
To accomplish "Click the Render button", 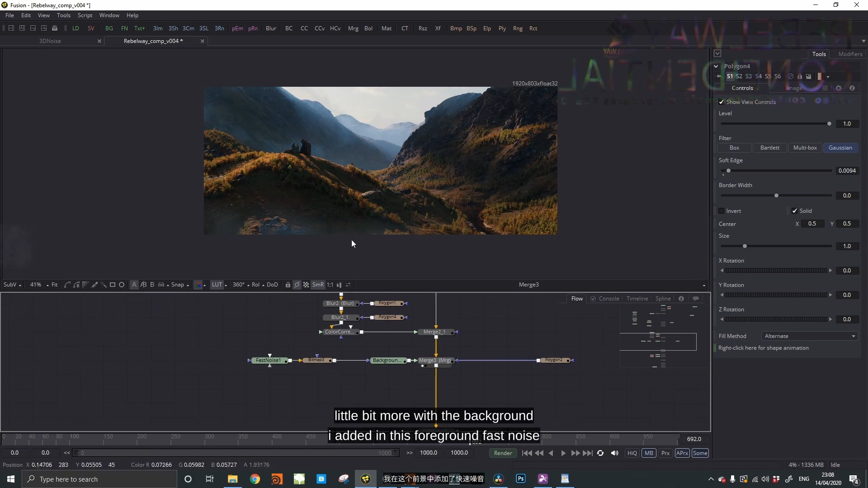I will coord(503,453).
